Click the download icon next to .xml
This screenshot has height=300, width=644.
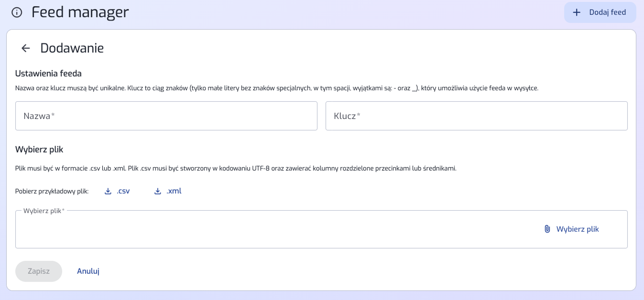coord(157,192)
